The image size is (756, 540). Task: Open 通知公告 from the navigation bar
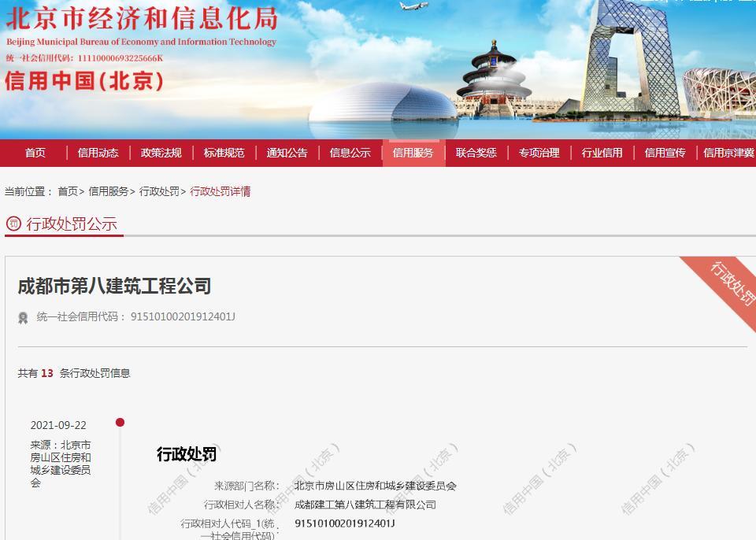click(x=287, y=153)
